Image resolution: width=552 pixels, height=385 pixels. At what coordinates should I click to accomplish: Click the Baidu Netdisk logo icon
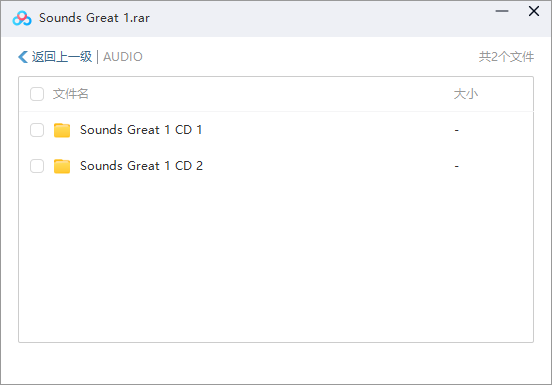tap(22, 18)
